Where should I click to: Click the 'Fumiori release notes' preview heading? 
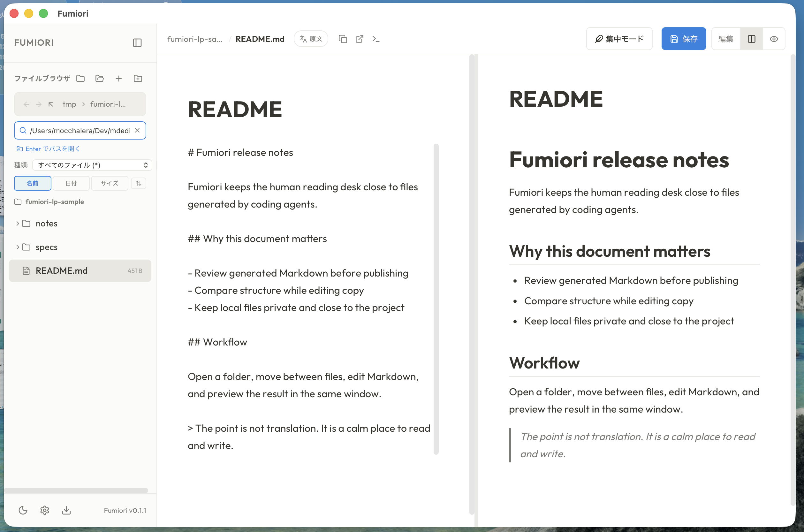pyautogui.click(x=619, y=160)
